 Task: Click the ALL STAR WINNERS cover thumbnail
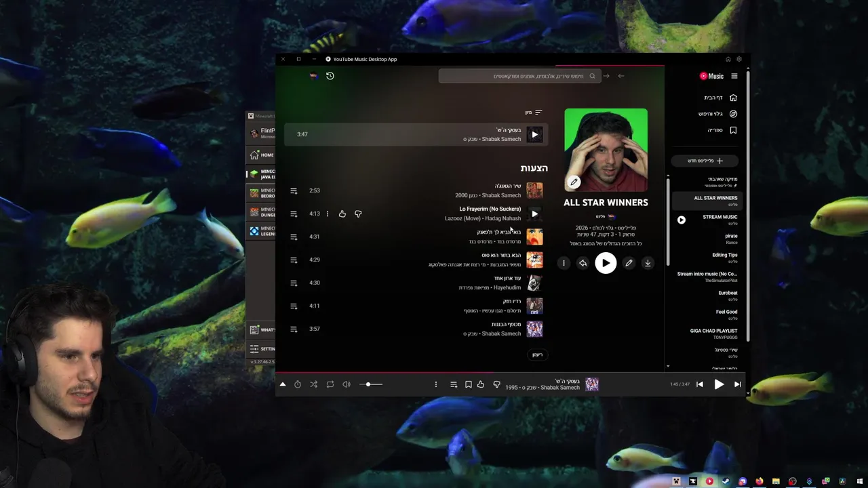606,150
